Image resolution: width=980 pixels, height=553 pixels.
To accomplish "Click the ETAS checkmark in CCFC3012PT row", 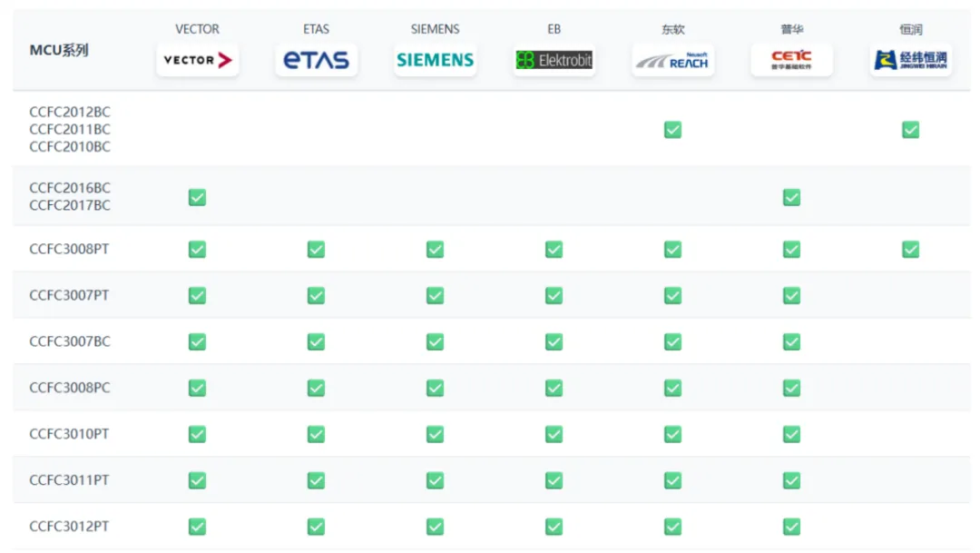I will coord(317,527).
